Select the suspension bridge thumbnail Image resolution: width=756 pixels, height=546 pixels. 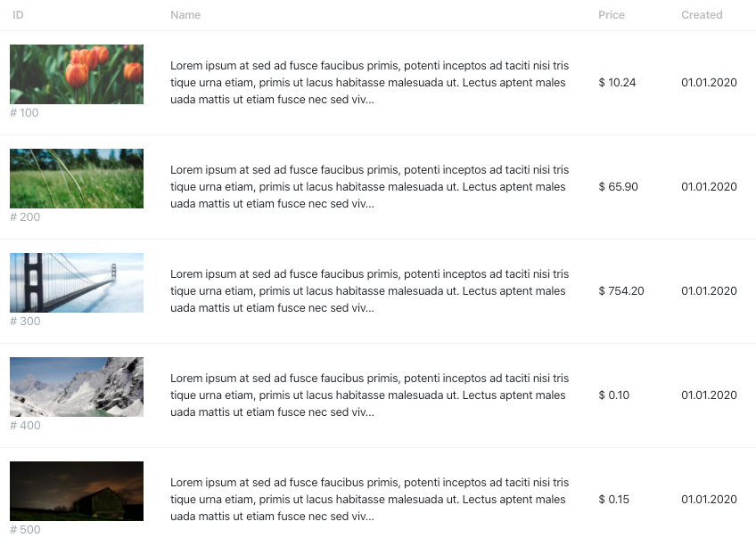pyautogui.click(x=77, y=282)
